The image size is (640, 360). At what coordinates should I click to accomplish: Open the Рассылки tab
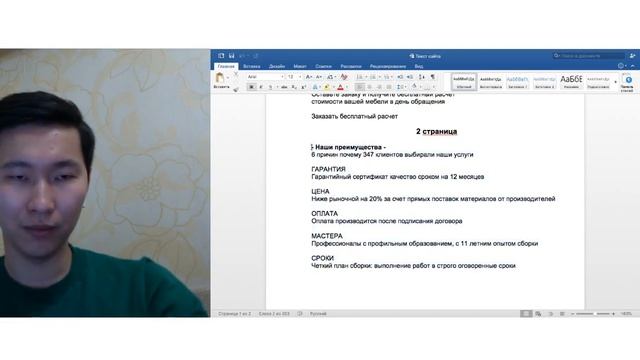pyautogui.click(x=351, y=66)
